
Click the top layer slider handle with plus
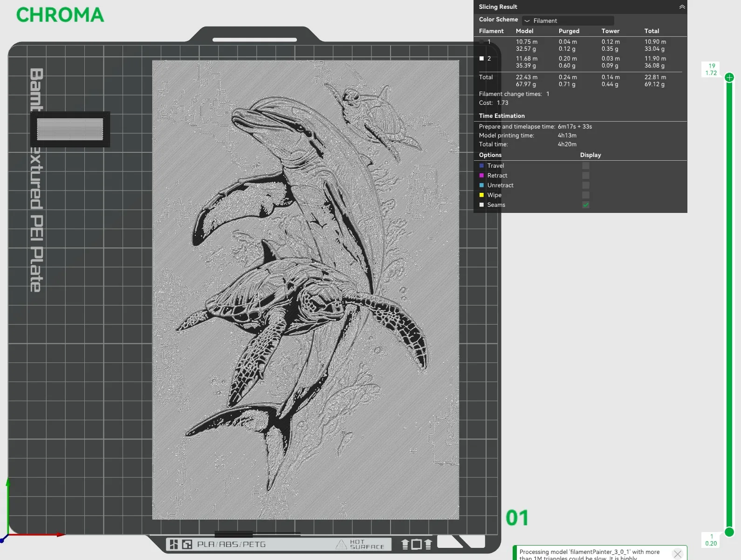click(729, 77)
